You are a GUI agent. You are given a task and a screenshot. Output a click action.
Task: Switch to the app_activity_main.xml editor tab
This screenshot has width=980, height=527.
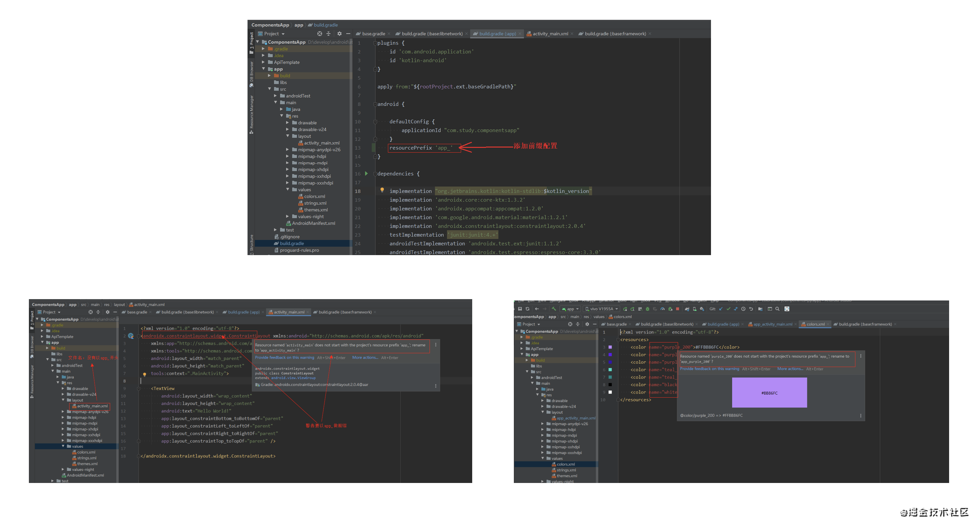[x=772, y=324]
